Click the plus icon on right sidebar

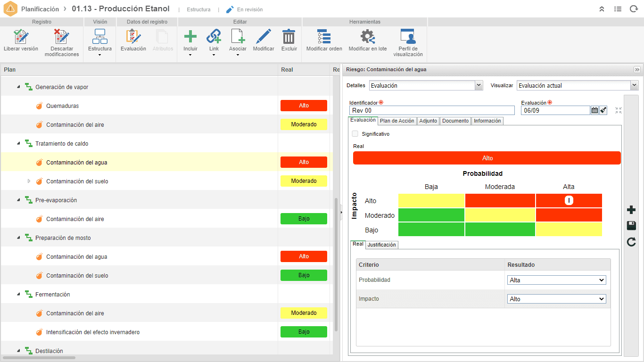click(x=631, y=210)
